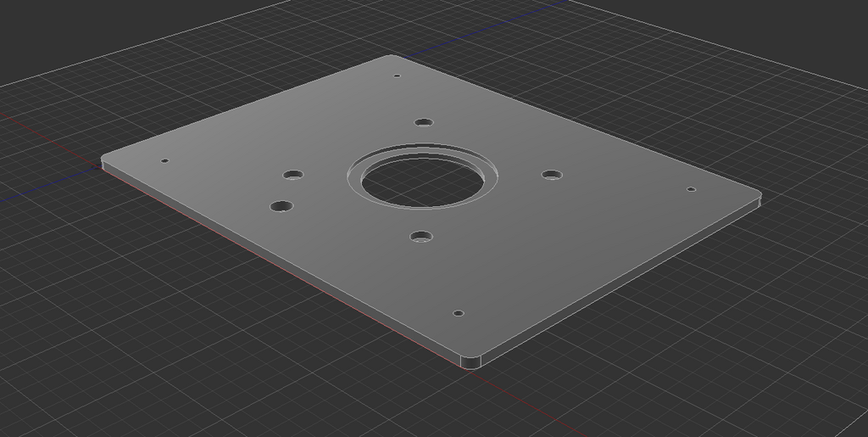
Task: Click the mounting hole directly behind the central bore
Action: click(x=423, y=122)
